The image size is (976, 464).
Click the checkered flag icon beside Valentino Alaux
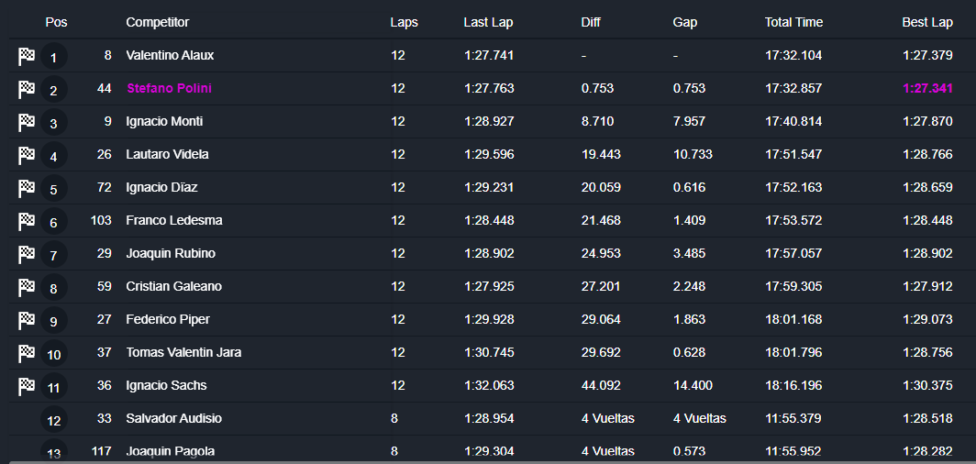[x=26, y=57]
